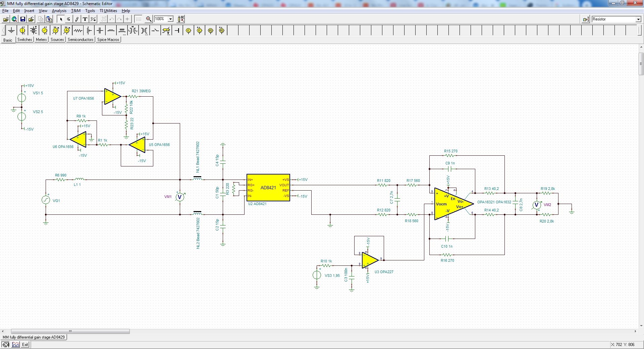Insert a potentiometer component

coord(89,31)
